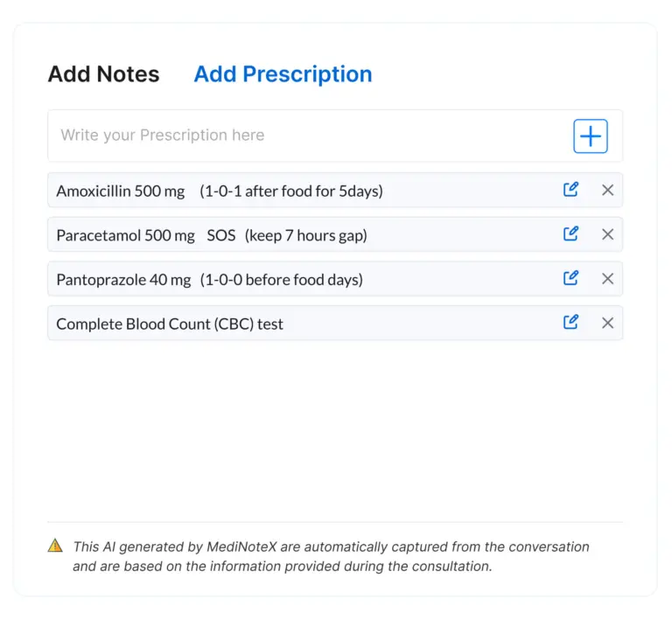Viewport: 672px width, 620px height.
Task: Remove the Amoxicillin 500 mg entry
Action: coord(607,190)
